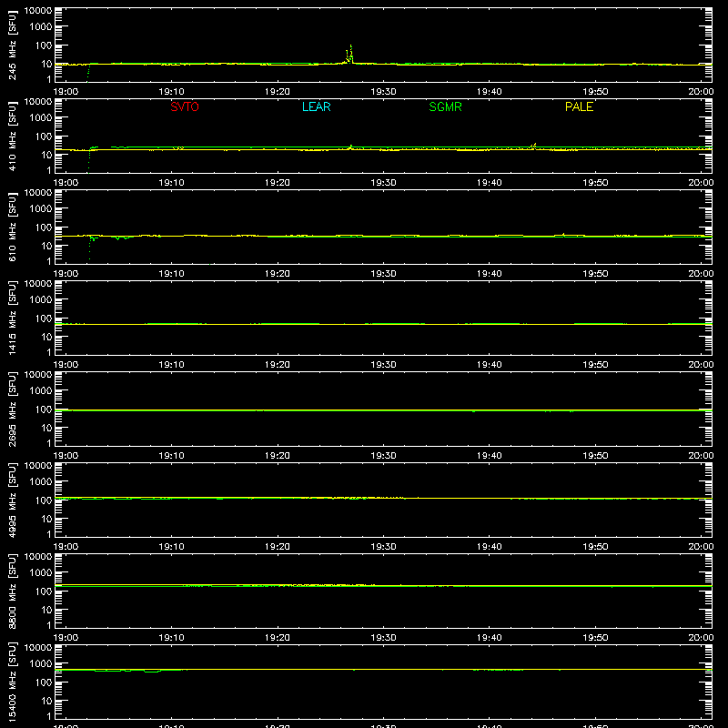Screen dimensions: 728x728
Task: Click the small spike near 19:44 in 410 MHz plot
Action: (534, 146)
